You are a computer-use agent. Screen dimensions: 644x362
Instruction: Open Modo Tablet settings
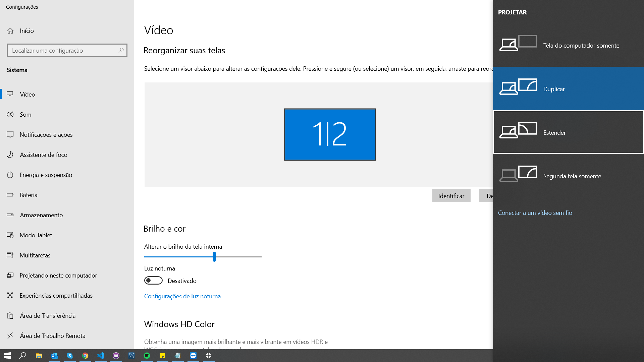tap(36, 235)
